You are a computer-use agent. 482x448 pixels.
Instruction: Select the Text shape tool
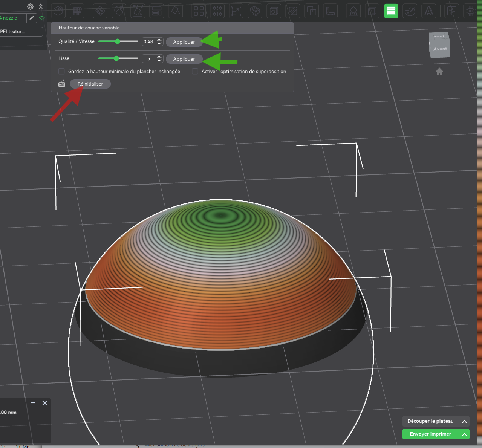(429, 11)
